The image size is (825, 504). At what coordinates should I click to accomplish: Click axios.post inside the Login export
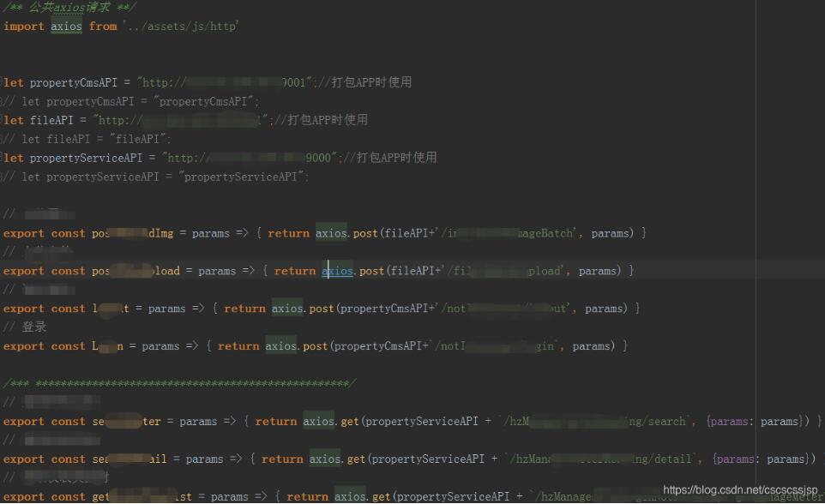[x=296, y=345]
